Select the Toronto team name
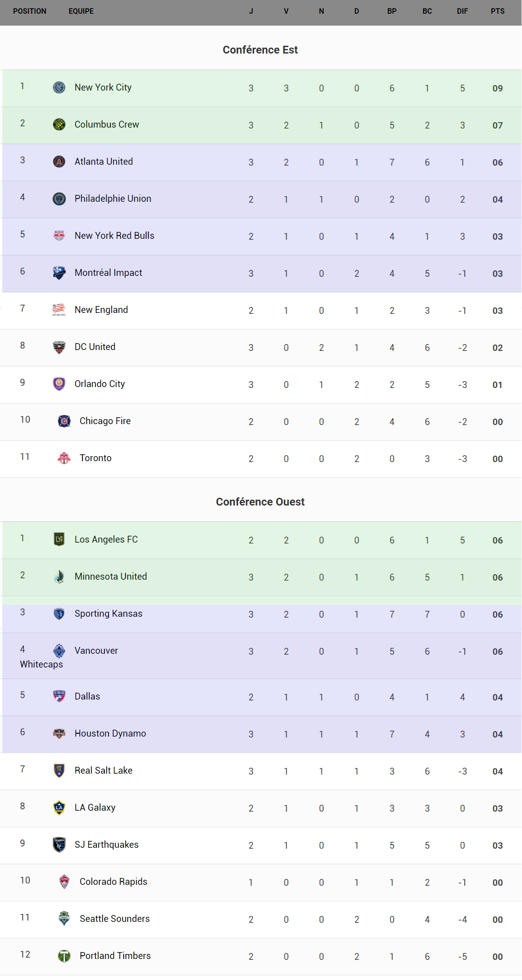 click(x=95, y=458)
